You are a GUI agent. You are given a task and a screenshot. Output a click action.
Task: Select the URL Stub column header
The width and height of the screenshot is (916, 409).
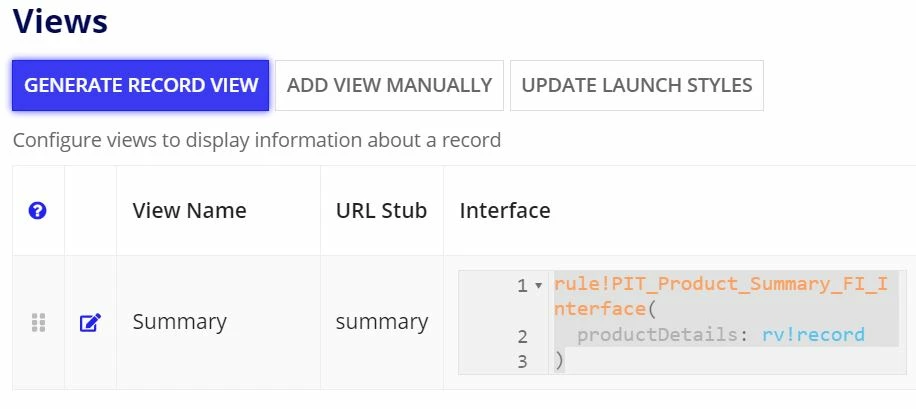381,210
